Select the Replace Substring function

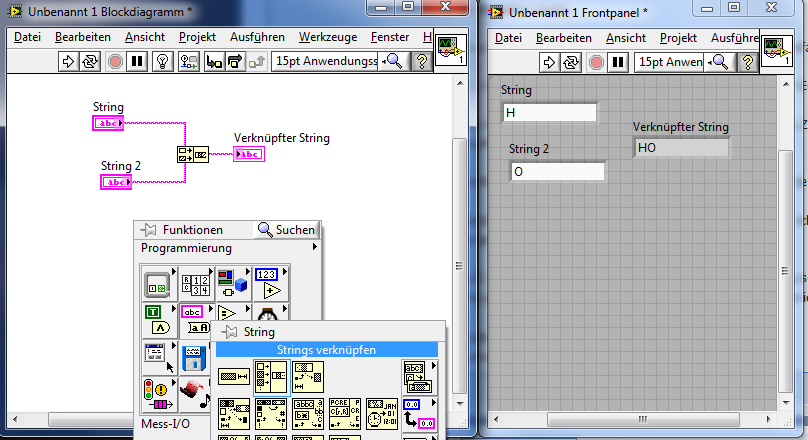point(234,414)
